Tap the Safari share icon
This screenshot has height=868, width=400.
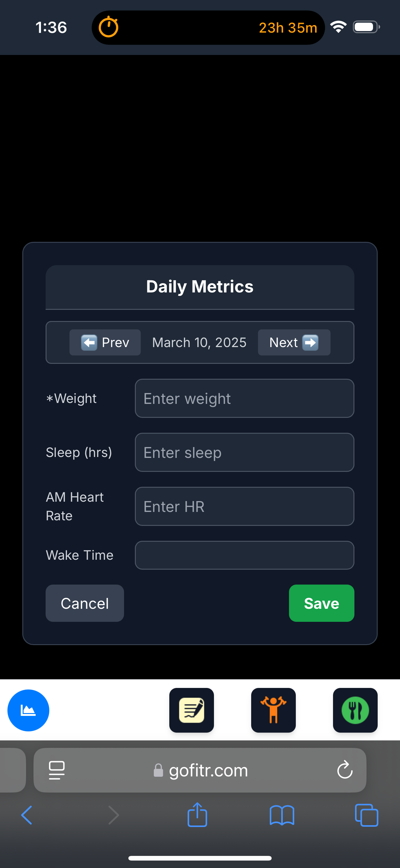pyautogui.click(x=197, y=815)
